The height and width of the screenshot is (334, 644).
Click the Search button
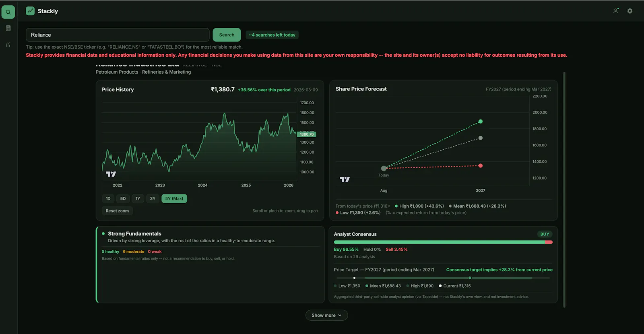(x=227, y=35)
